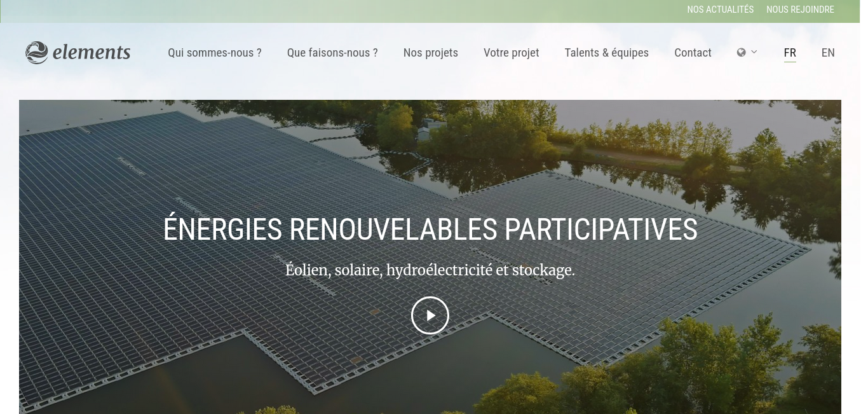Select "Talents & équipes" in navigation
The image size is (868, 414).
click(x=607, y=53)
